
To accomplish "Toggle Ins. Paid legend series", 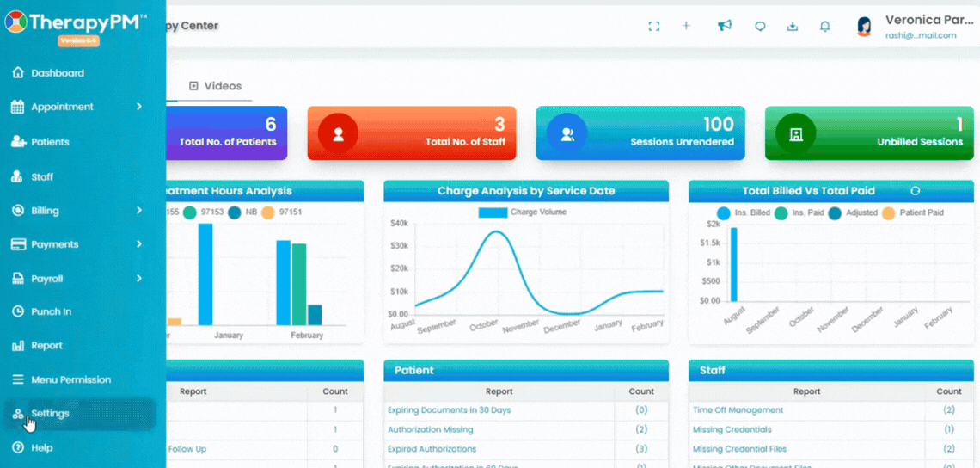I will click(799, 212).
